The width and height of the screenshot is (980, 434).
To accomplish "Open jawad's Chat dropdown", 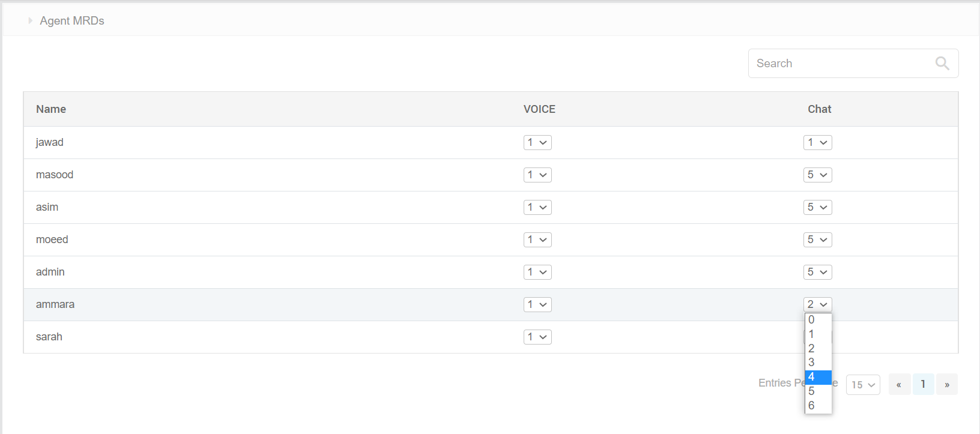I will [x=817, y=142].
